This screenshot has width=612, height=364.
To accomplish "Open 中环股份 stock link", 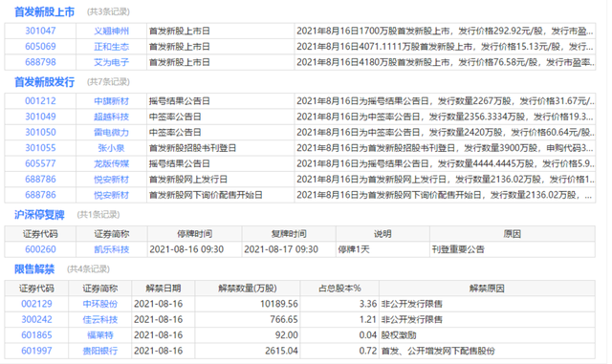I will pos(99,304).
